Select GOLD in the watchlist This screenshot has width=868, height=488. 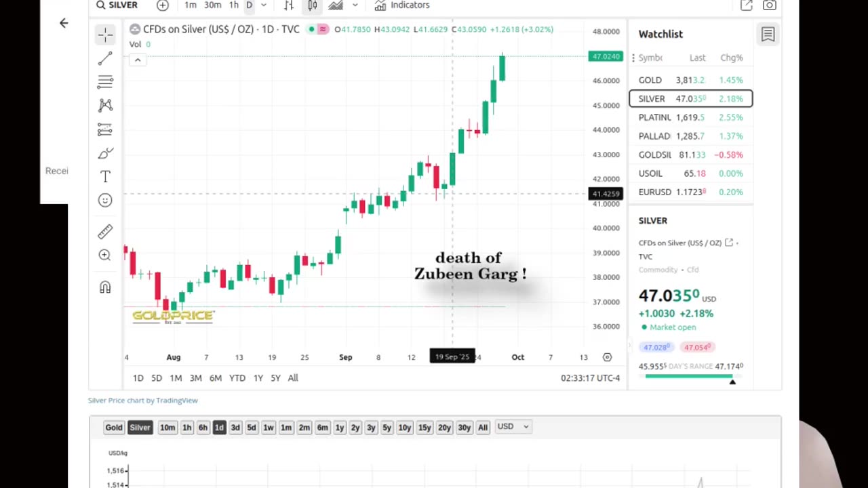click(x=691, y=80)
